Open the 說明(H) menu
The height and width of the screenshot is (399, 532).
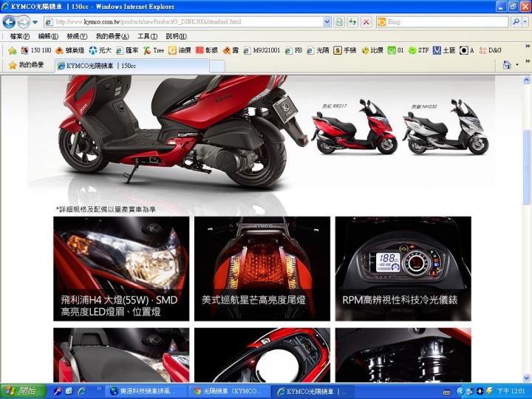(x=176, y=36)
